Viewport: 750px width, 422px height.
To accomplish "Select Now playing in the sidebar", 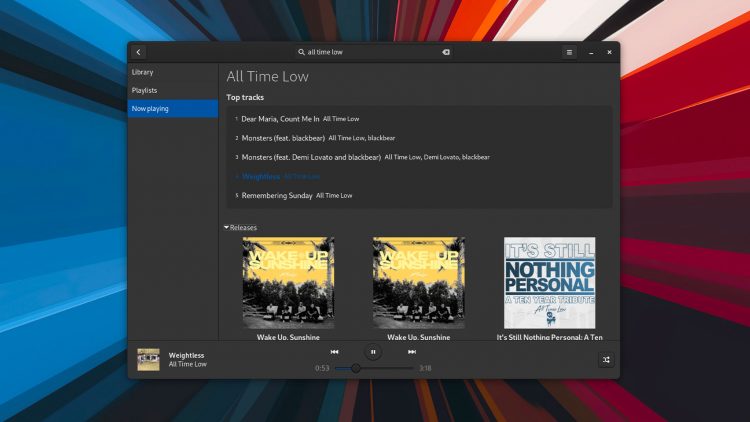I will (x=173, y=109).
